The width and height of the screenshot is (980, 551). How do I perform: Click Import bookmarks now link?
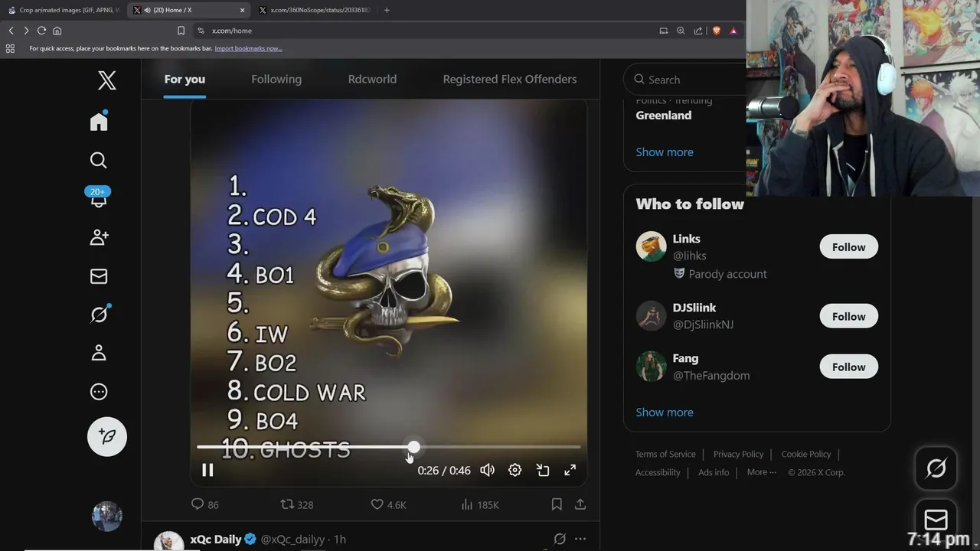pos(248,48)
